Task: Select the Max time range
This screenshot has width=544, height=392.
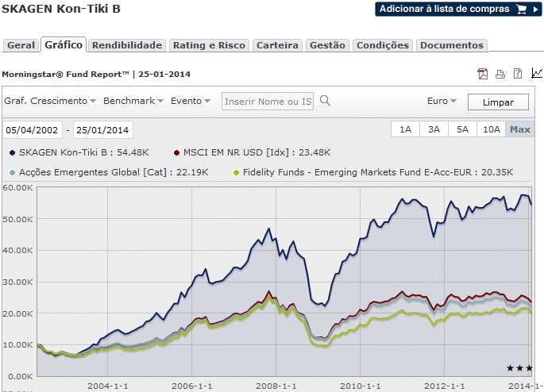Action: (519, 129)
